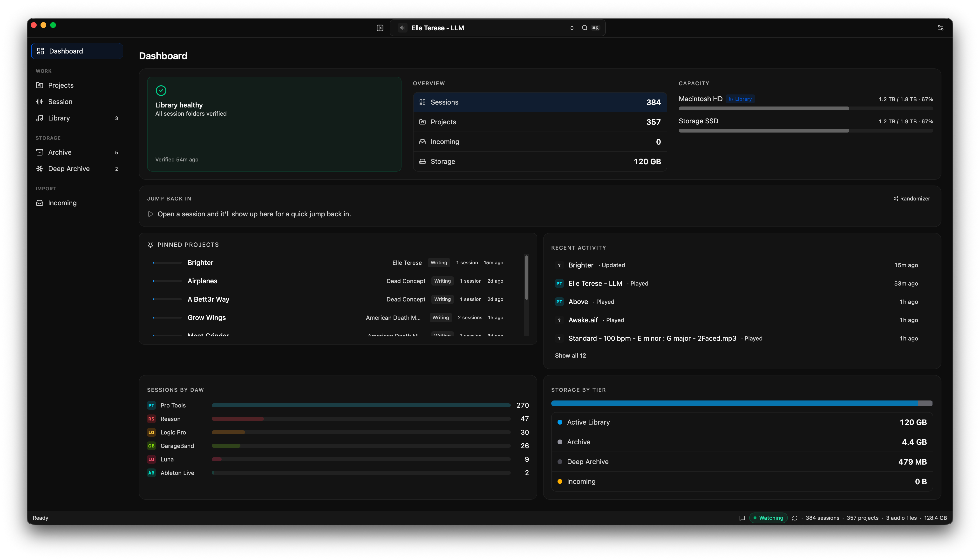980x560 pixels.
Task: Select the Storage overview row showing 120 GB
Action: coord(540,161)
